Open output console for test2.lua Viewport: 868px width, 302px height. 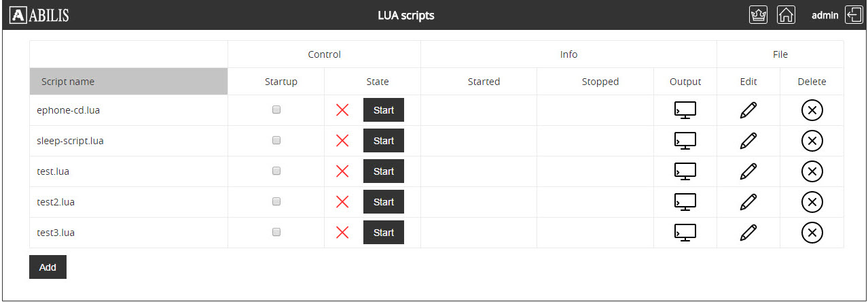(x=685, y=202)
